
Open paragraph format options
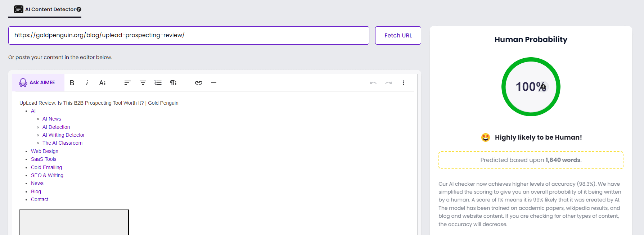pyautogui.click(x=173, y=83)
